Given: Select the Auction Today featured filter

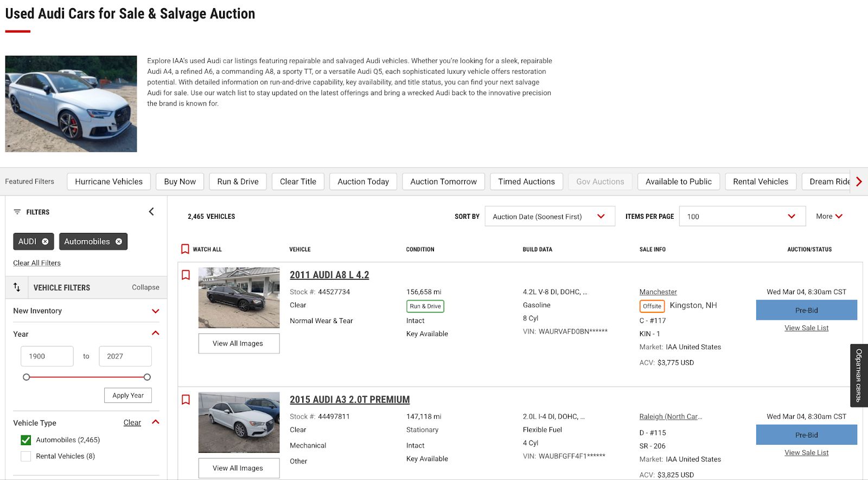Looking at the screenshot, I should [363, 181].
